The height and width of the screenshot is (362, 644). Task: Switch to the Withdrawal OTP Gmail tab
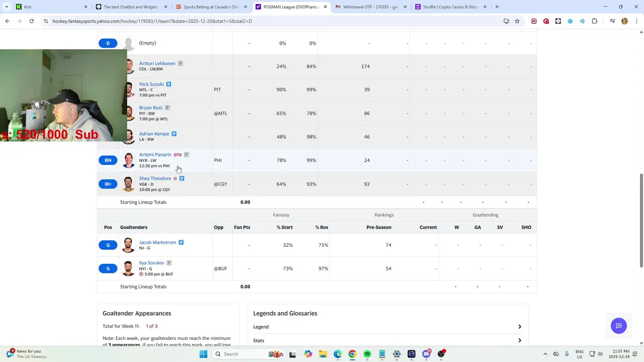(371, 7)
